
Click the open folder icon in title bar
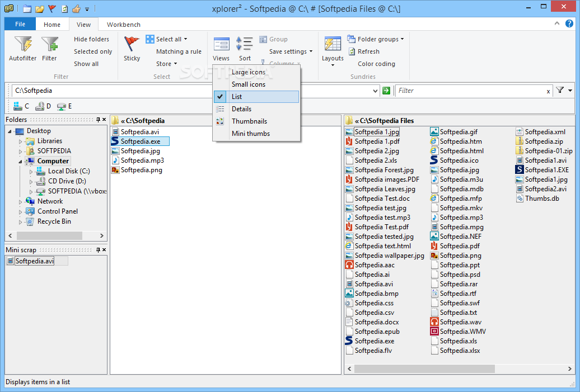[40, 8]
